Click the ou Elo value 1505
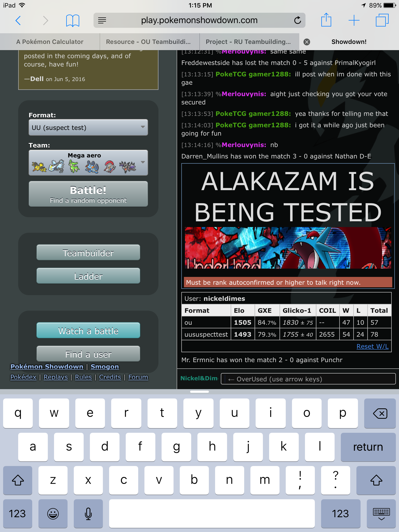Image resolution: width=399 pixels, height=532 pixels. [x=243, y=322]
